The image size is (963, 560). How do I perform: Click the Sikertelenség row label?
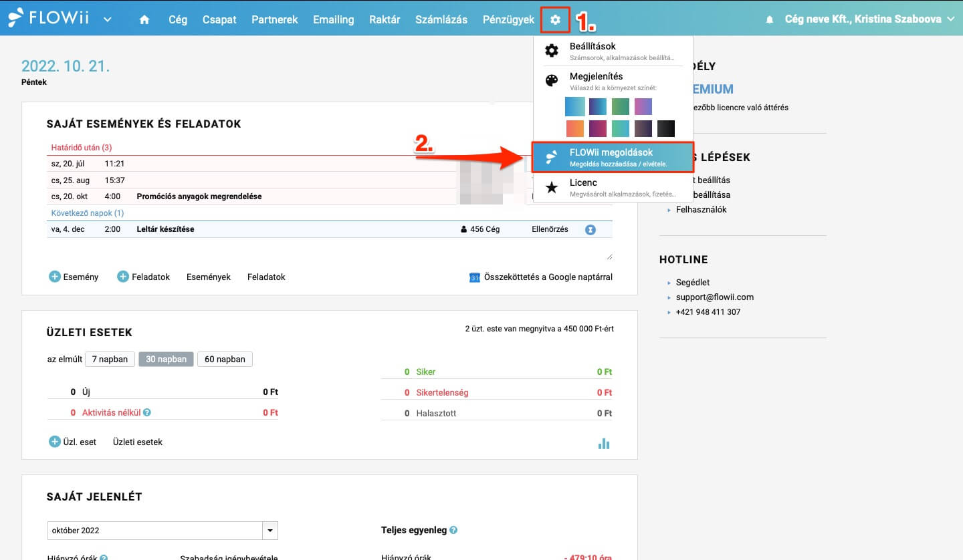442,392
